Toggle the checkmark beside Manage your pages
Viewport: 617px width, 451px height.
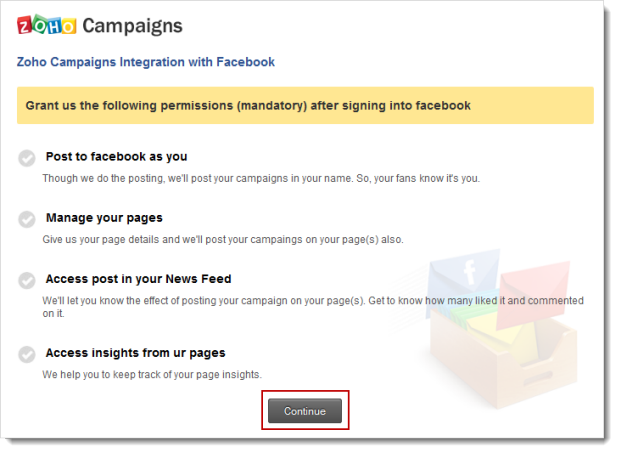27,219
